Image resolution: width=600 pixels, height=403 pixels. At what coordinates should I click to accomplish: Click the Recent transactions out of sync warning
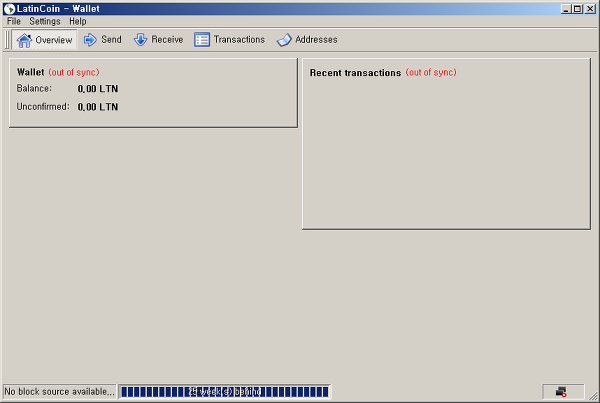click(431, 72)
